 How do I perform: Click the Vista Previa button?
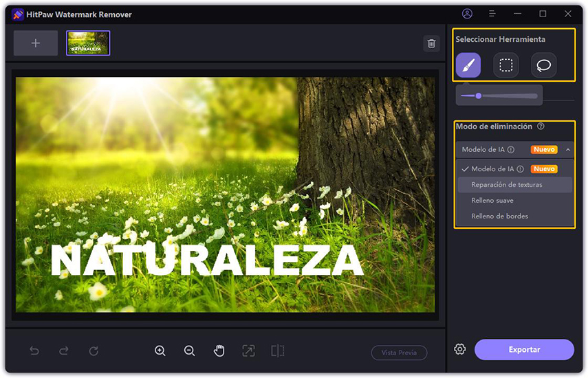(x=399, y=353)
